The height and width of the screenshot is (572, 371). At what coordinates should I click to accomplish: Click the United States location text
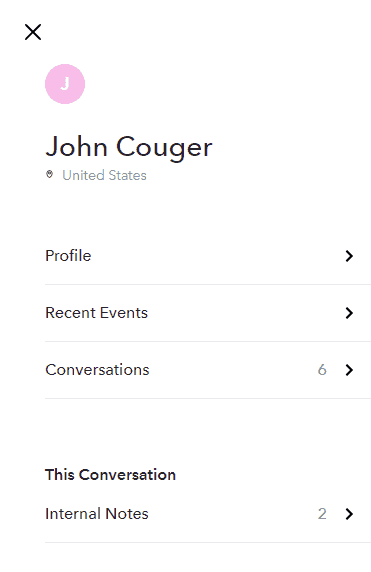(104, 175)
